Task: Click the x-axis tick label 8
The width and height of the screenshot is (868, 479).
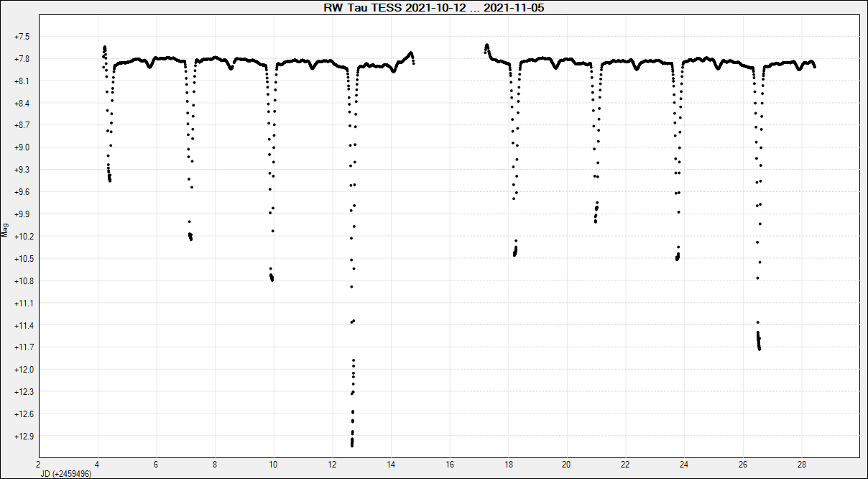Action: 215,465
